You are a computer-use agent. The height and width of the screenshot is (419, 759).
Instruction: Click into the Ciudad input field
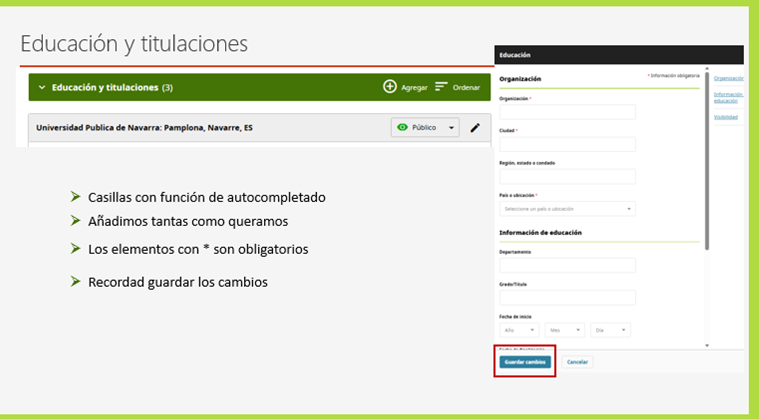(x=567, y=144)
